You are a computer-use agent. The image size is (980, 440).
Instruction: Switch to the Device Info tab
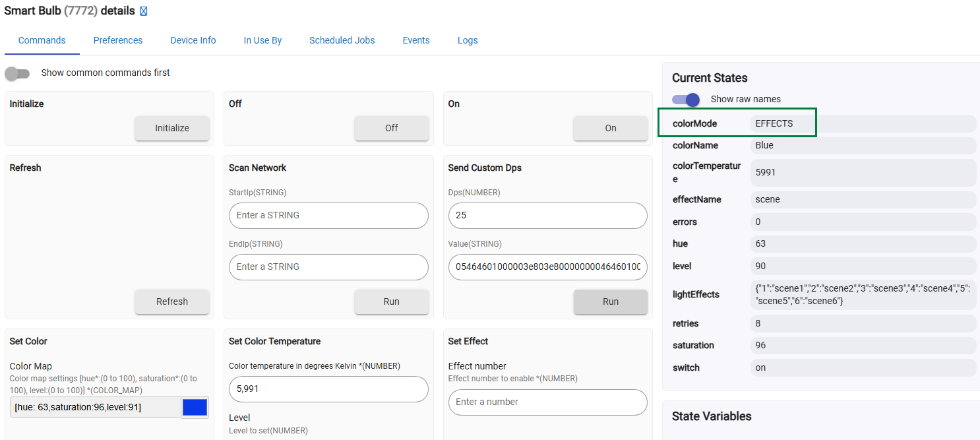[193, 40]
